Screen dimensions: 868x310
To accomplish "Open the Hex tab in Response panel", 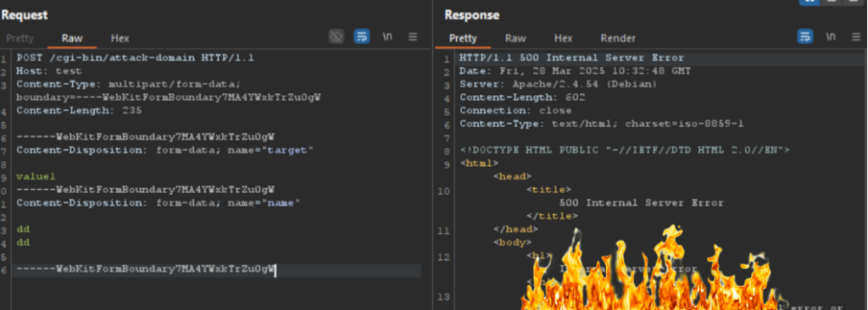I will tap(564, 38).
